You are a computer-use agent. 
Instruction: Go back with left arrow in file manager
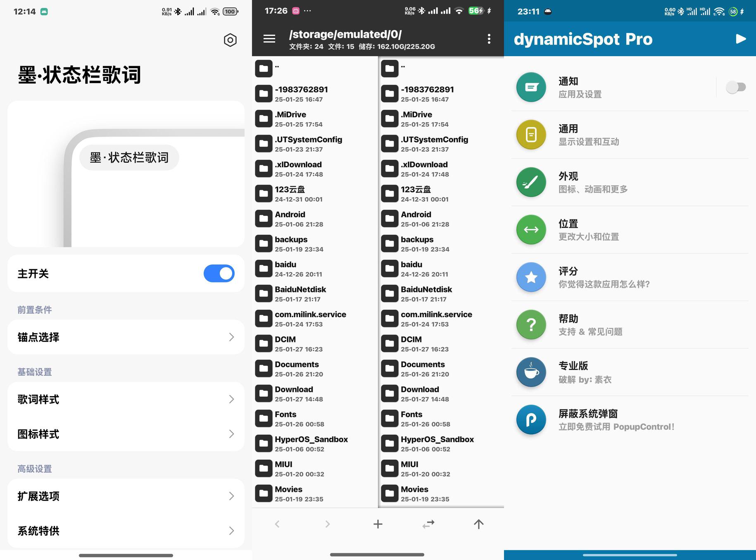(277, 524)
